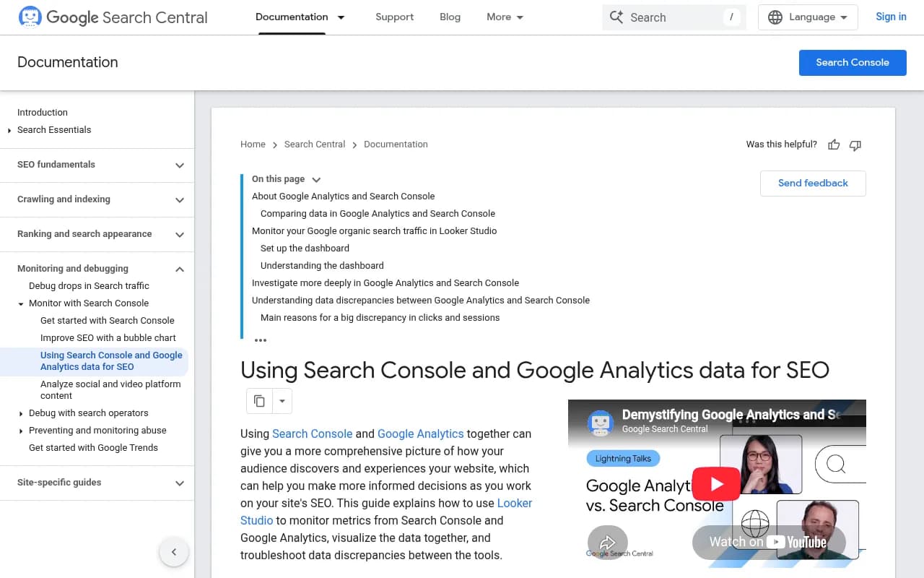Screen dimensions: 924x578
Task: Jump to Understanding the dashboard heading
Action: click(x=322, y=266)
